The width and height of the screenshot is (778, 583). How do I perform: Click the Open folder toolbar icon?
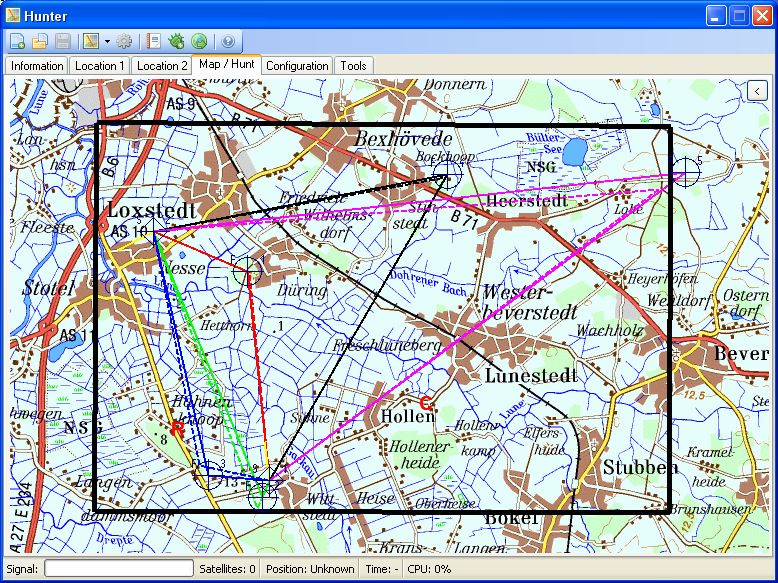tap(40, 41)
